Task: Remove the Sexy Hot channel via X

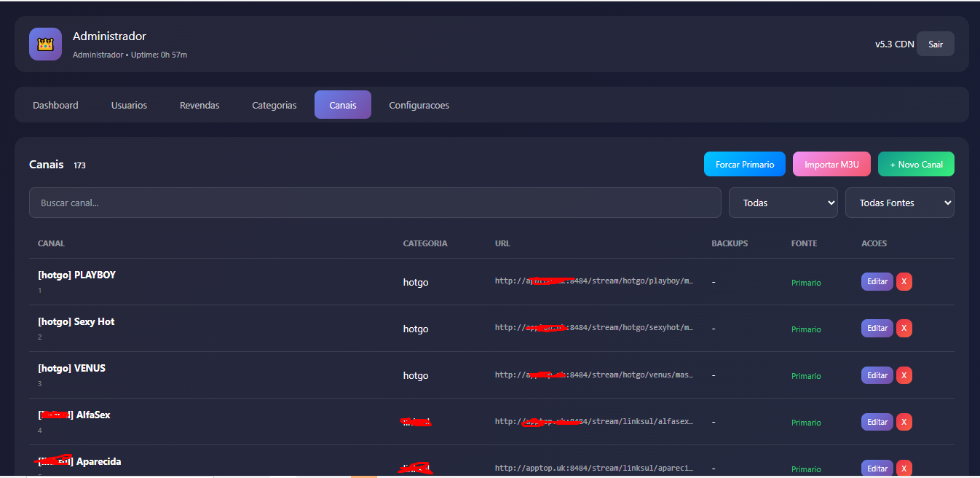Action: [x=904, y=329]
